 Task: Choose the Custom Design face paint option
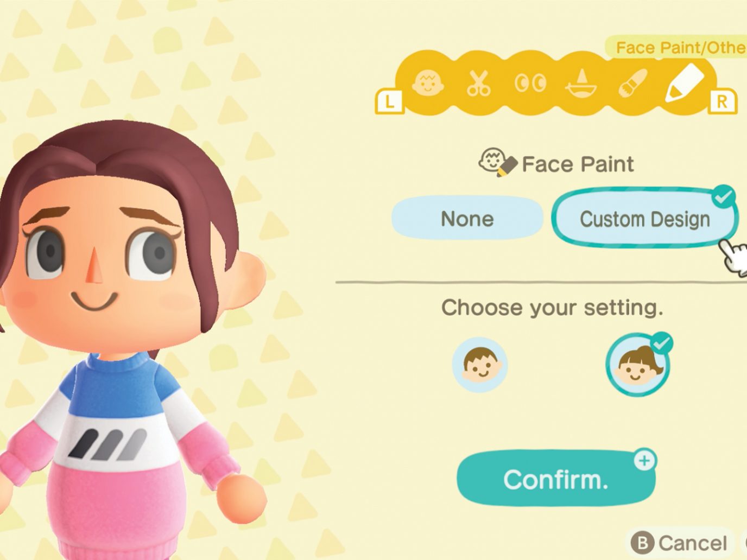click(645, 219)
